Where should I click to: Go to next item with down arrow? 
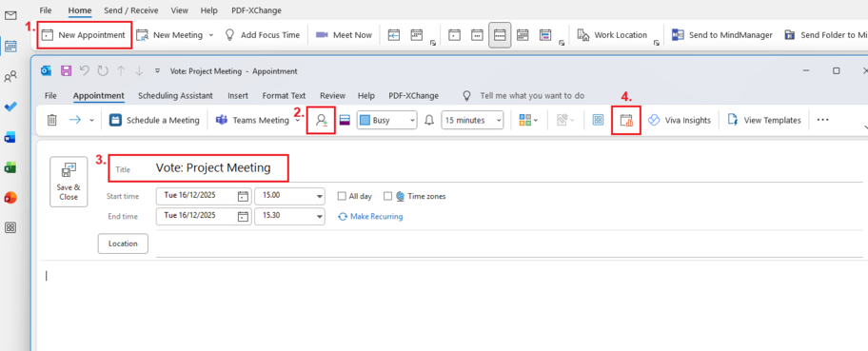click(139, 70)
